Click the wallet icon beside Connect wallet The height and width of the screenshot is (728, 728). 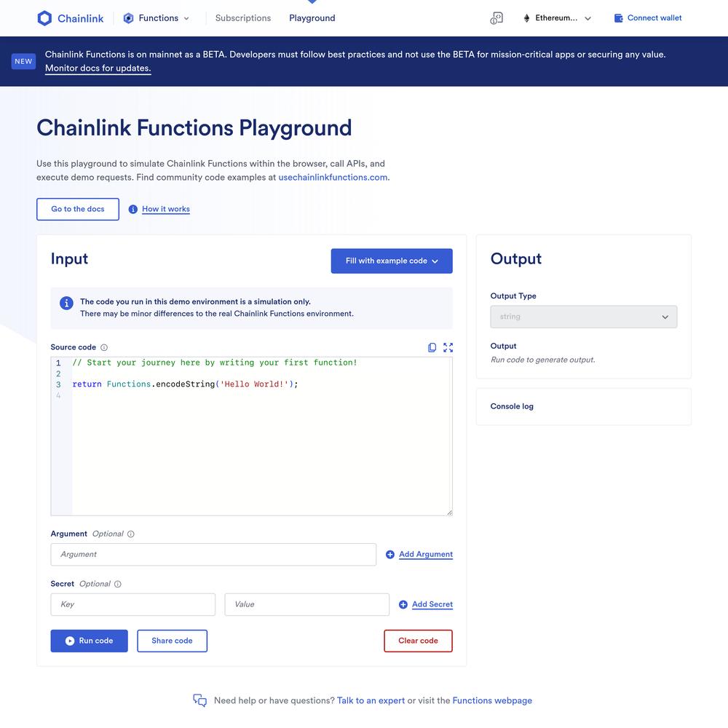point(618,18)
